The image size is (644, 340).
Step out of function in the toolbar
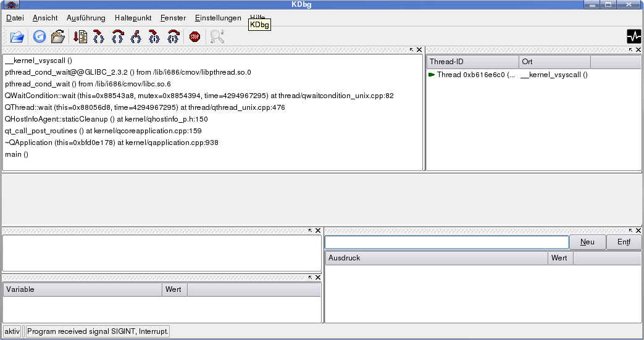136,37
